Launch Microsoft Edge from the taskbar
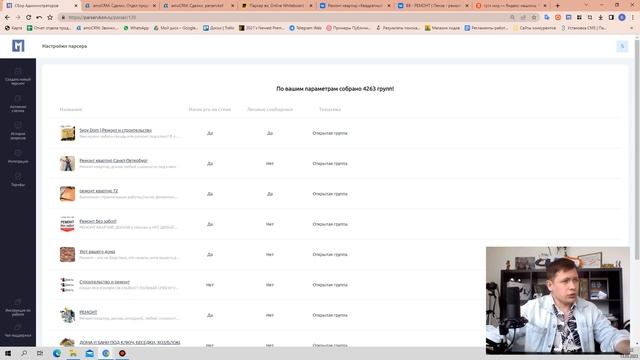Screen dimensions: 640x360 (57, 353)
